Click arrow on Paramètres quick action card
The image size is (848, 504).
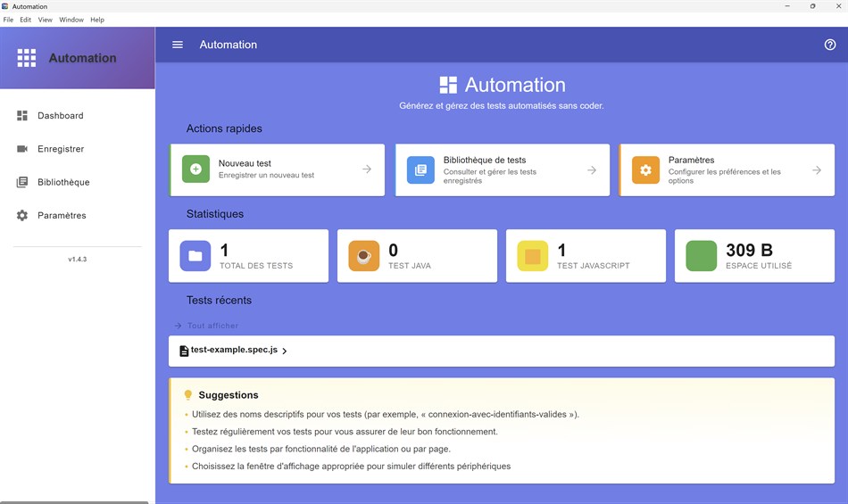pos(817,169)
